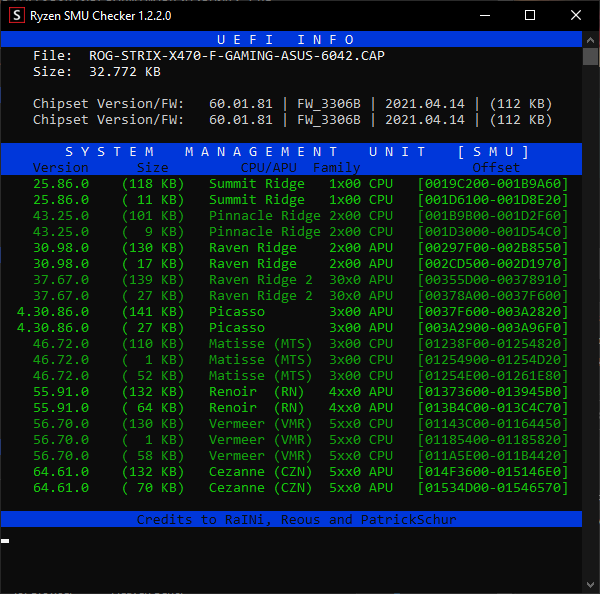Click the CPU/APU Family column header

pyautogui.click(x=300, y=168)
